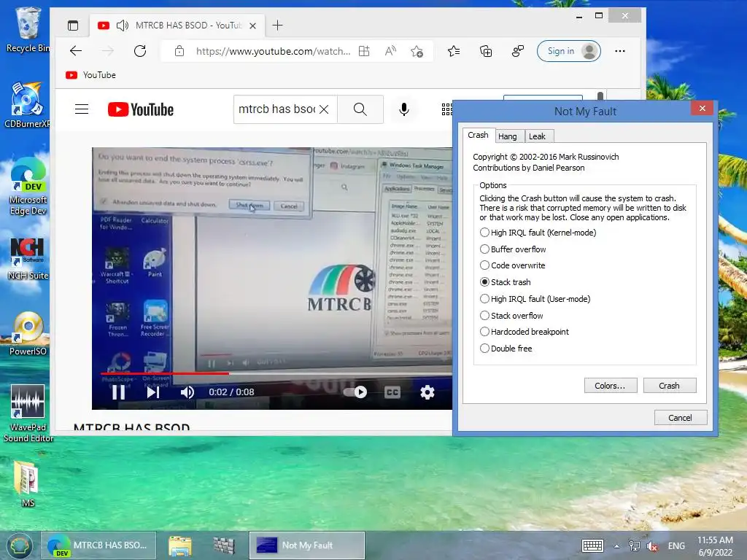Open File Explorer from taskbar
Screen dimensions: 747x560
tap(180, 545)
